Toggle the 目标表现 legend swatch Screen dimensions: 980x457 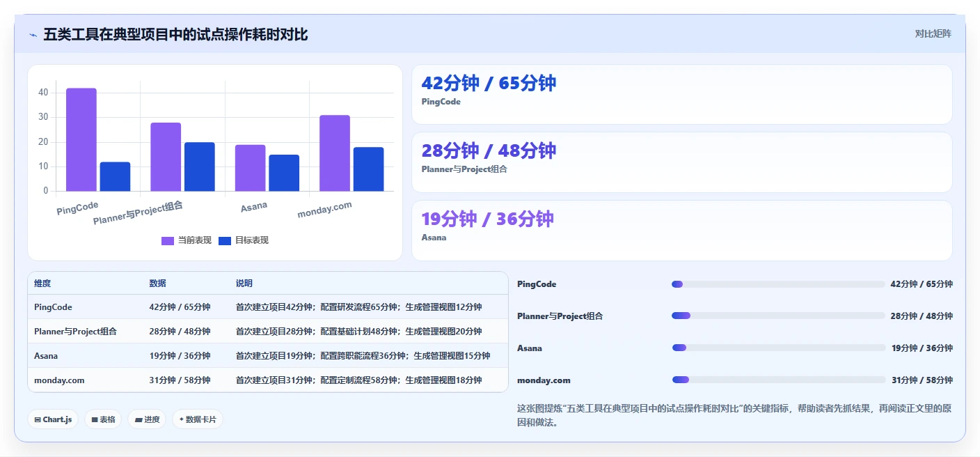(x=225, y=240)
